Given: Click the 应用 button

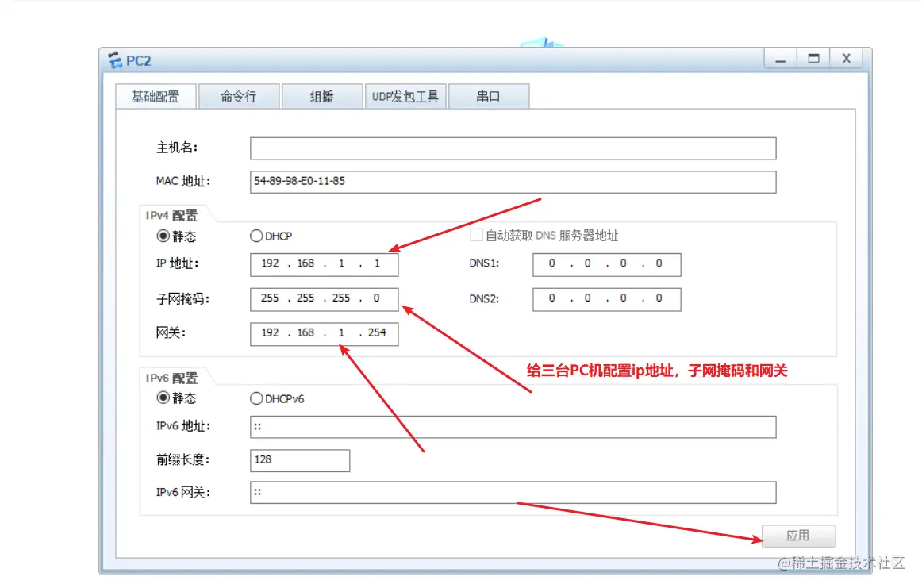Looking at the screenshot, I should click(x=798, y=536).
